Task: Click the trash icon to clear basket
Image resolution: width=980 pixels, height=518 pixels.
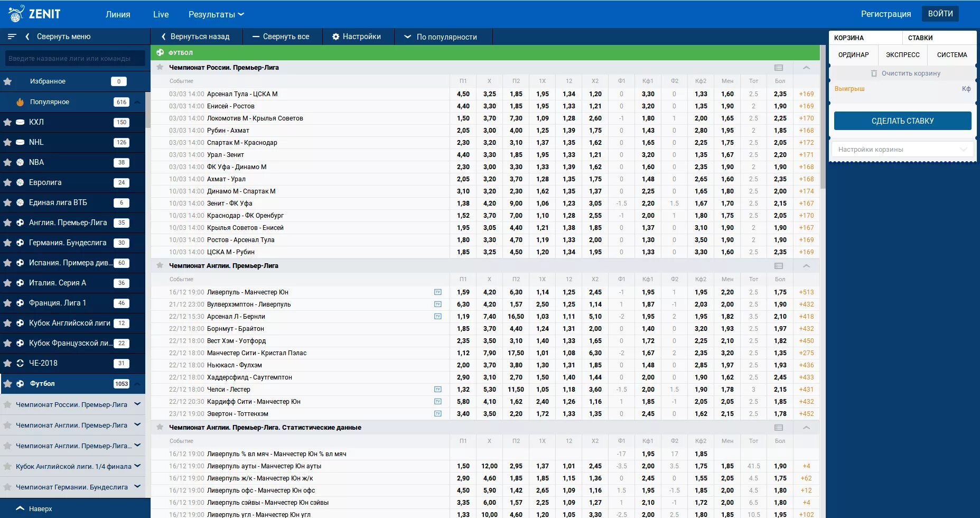Action: [x=874, y=73]
